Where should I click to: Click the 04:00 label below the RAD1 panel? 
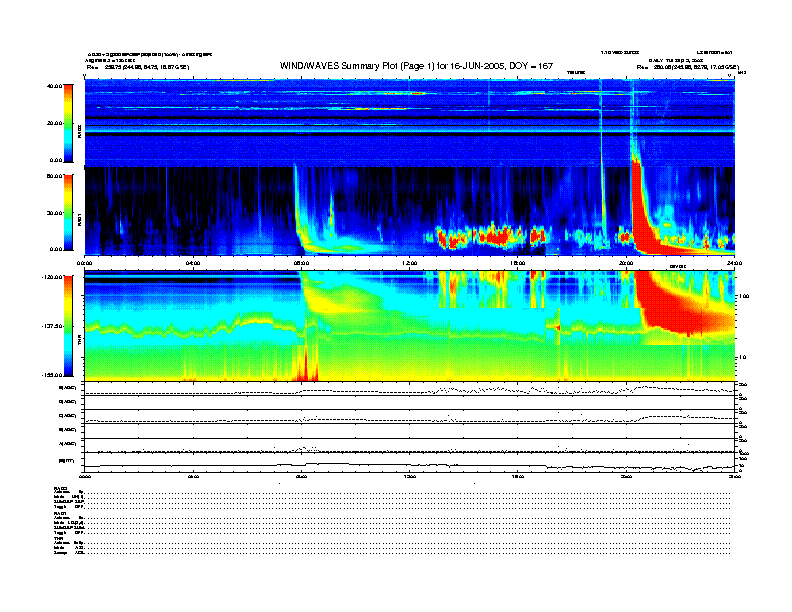193,263
